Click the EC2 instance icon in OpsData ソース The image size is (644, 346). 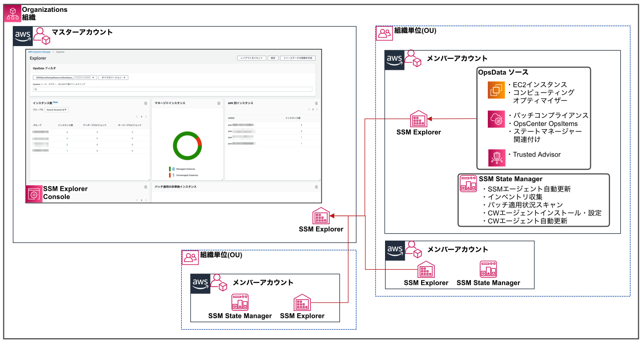point(496,90)
